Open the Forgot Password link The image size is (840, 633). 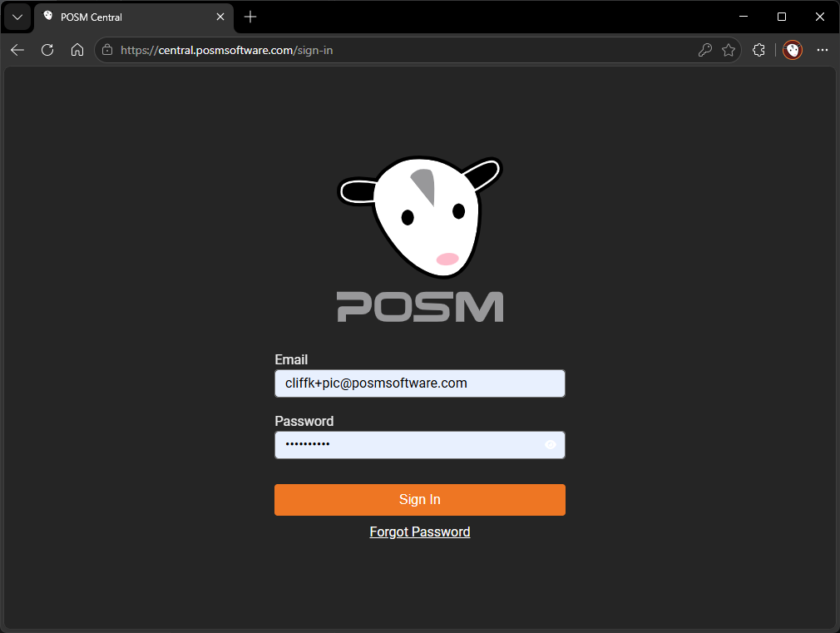pos(420,532)
